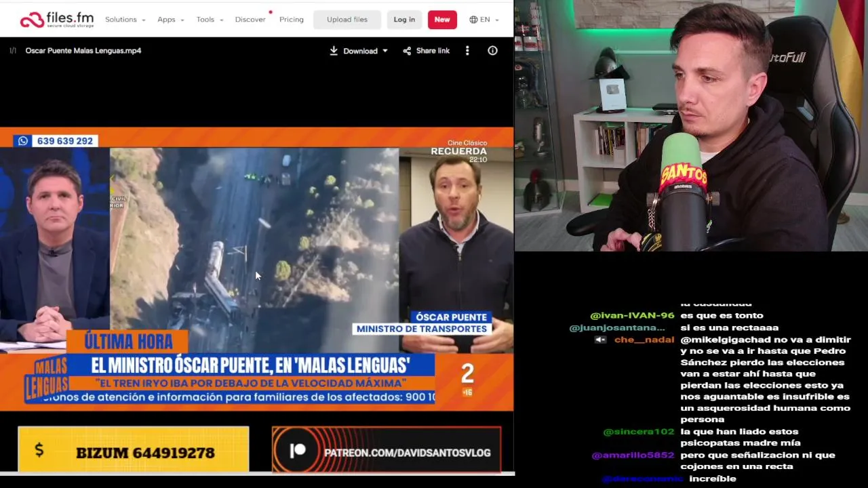Click chat username @amarillo5852
Viewport: 868px width, 488px height.
[x=633, y=455]
